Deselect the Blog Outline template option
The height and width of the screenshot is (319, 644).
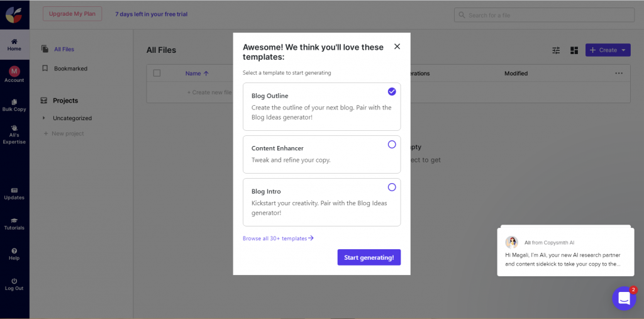pos(392,91)
